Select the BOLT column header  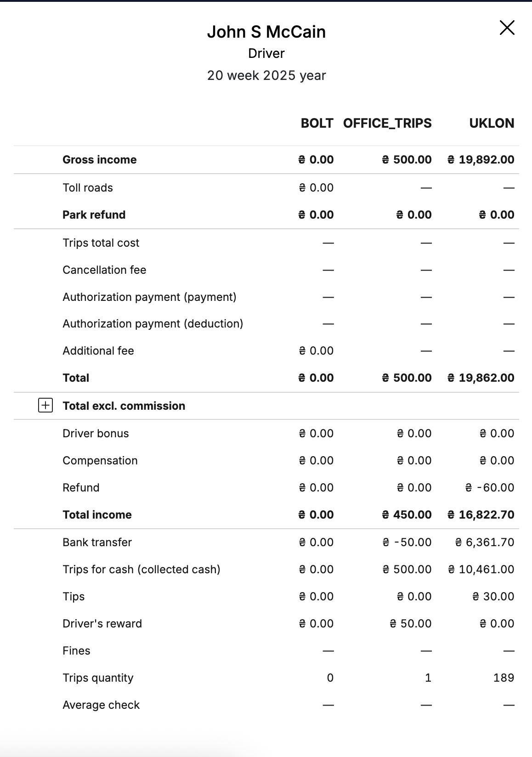[x=317, y=123]
